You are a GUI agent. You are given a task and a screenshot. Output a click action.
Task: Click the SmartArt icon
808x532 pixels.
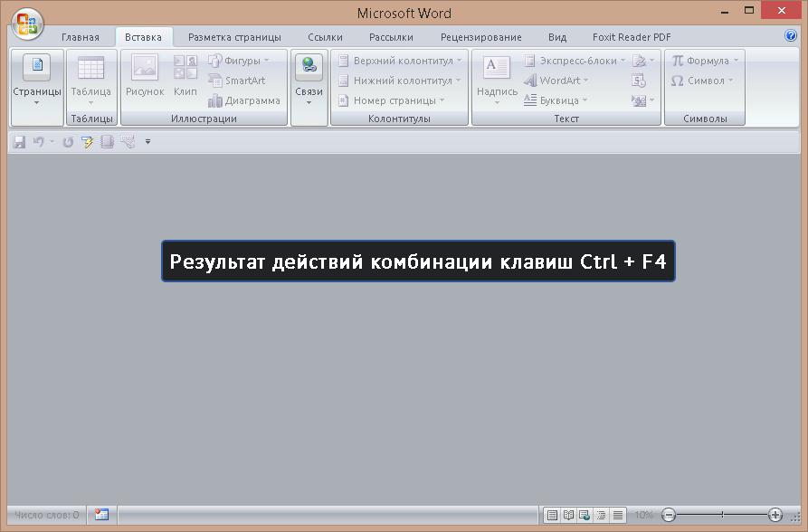click(215, 81)
